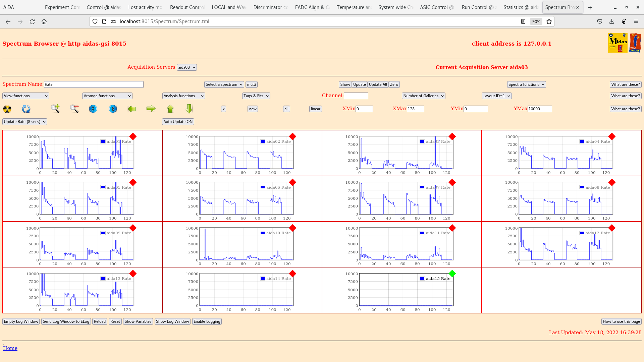The width and height of the screenshot is (644, 362).
Task: Open Firefox application menu
Action: point(636,21)
